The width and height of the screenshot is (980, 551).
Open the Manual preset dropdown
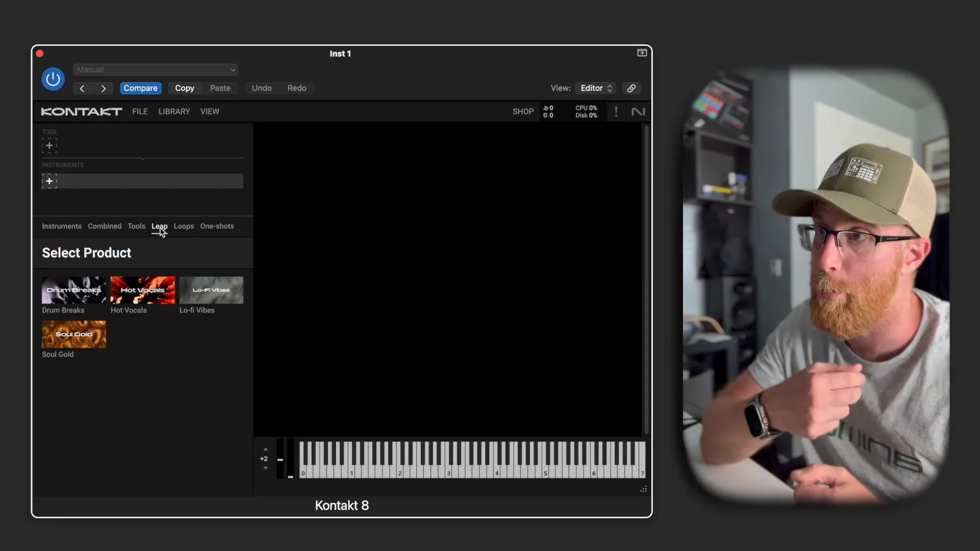(x=155, y=70)
